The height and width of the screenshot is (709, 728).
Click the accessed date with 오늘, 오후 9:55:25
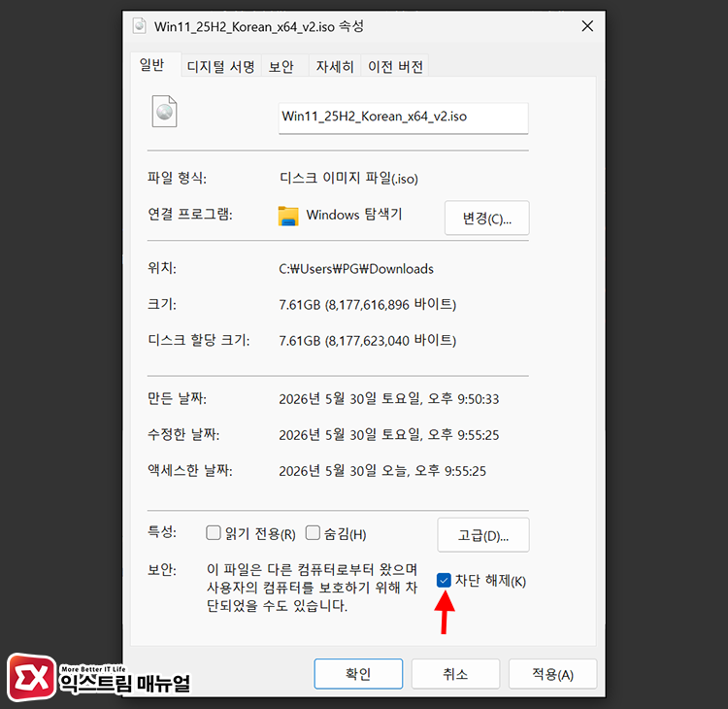click(382, 471)
